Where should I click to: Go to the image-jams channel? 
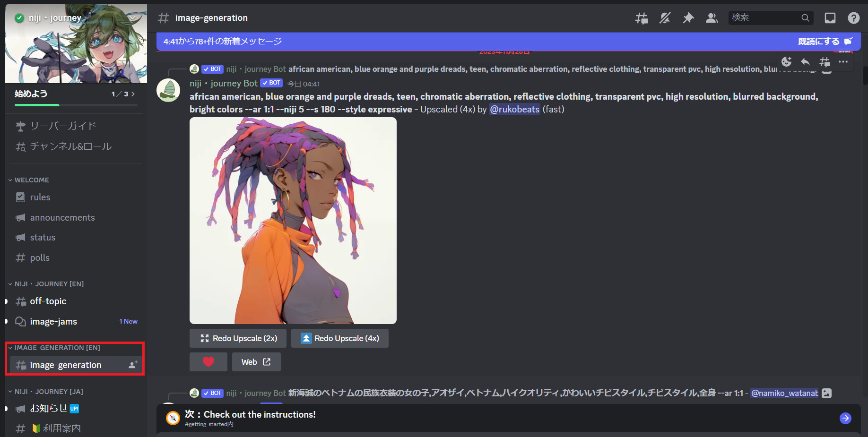pyautogui.click(x=53, y=322)
